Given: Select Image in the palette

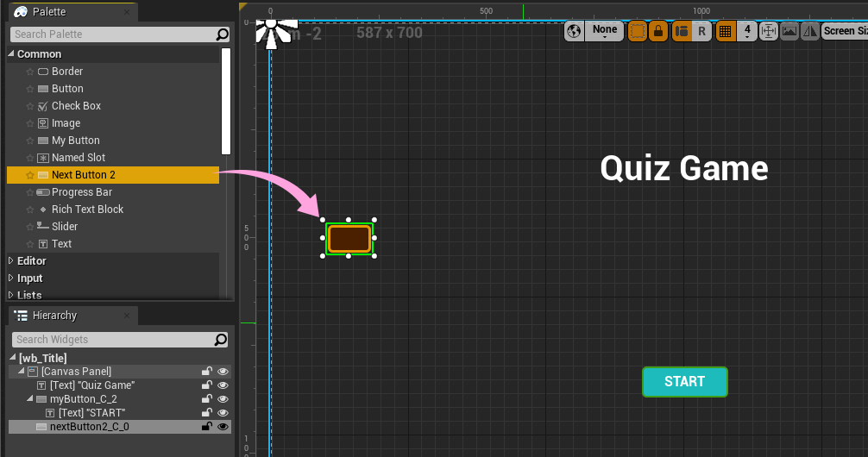Looking at the screenshot, I should click(113, 122).
